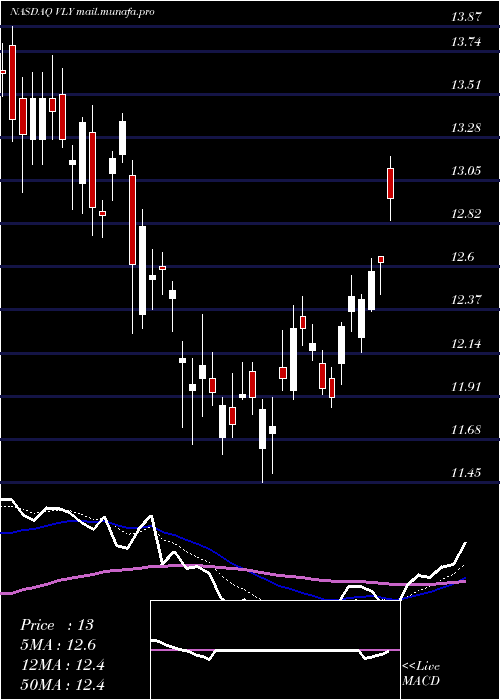The width and height of the screenshot is (500, 700).
Task: Click the Price : 13 readout
Action: coord(57,625)
